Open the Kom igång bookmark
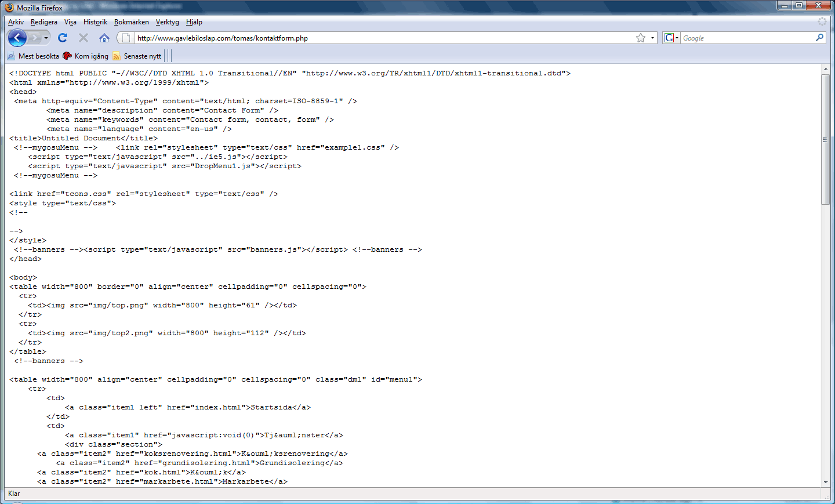The width and height of the screenshot is (835, 504). (x=86, y=56)
